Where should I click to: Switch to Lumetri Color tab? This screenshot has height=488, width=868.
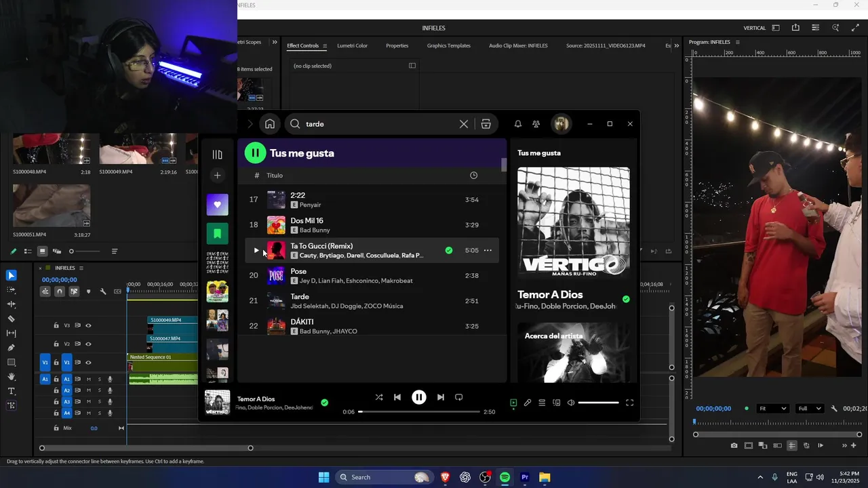[x=352, y=45]
